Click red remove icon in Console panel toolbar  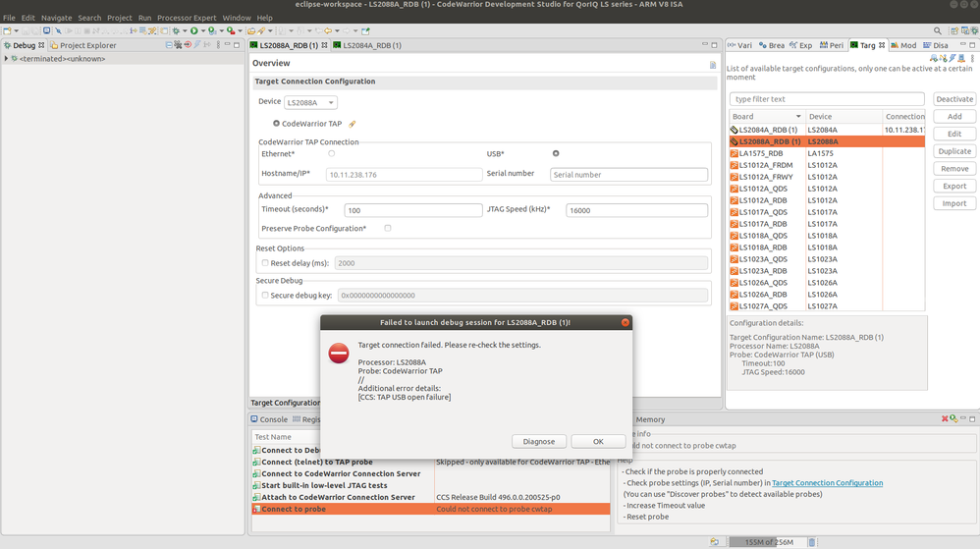coord(945,418)
